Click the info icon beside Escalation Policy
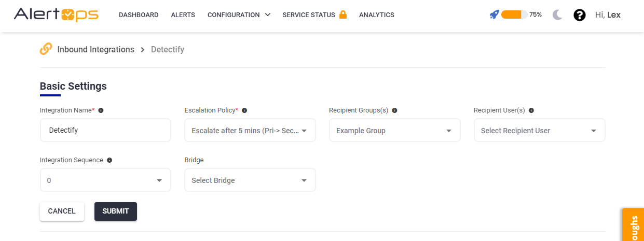644x241 pixels. click(244, 110)
